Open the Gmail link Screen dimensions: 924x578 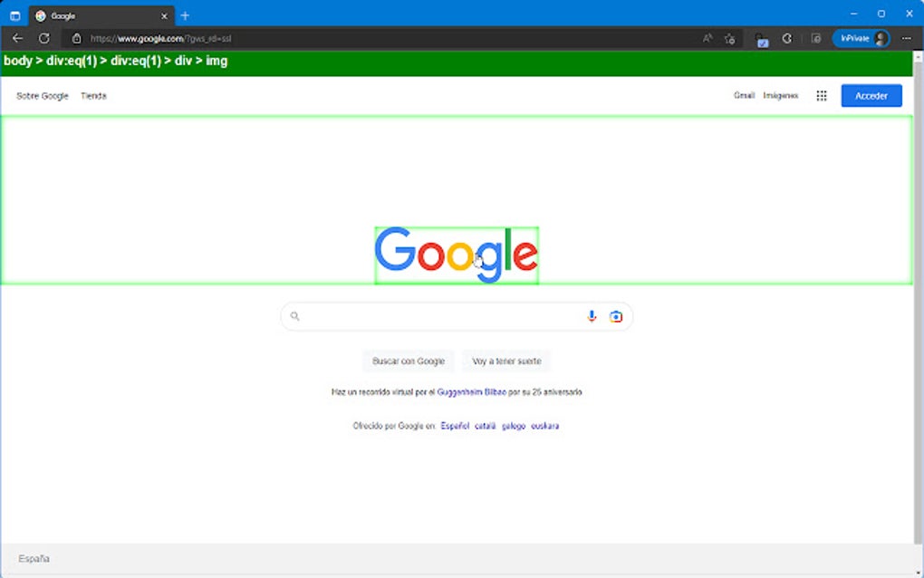pyautogui.click(x=744, y=95)
